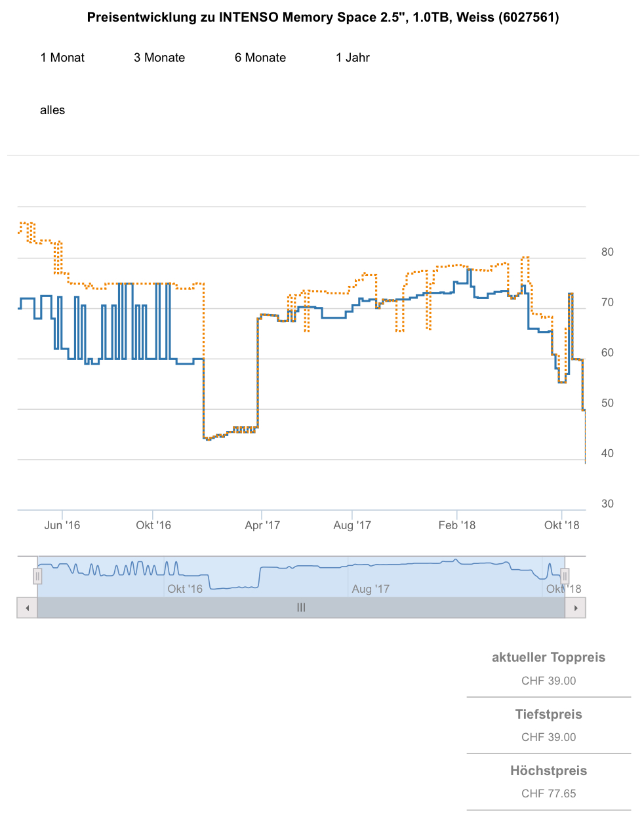
Task: Click the aktueller Toppreis heading
Action: [x=548, y=658]
